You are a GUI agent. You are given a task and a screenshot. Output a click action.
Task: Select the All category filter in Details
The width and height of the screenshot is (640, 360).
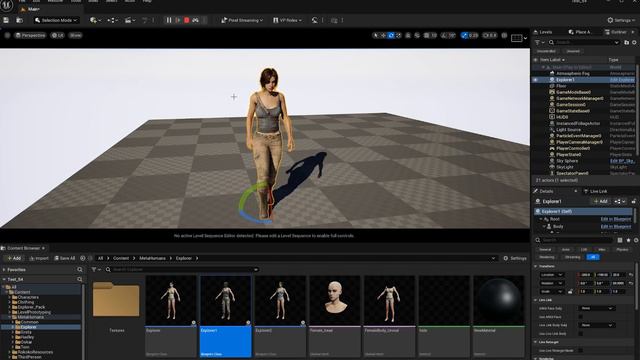[593, 257]
